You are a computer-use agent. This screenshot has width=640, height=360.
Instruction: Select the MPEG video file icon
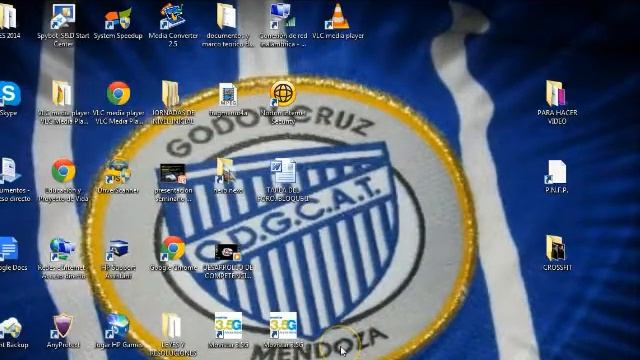click(x=228, y=95)
